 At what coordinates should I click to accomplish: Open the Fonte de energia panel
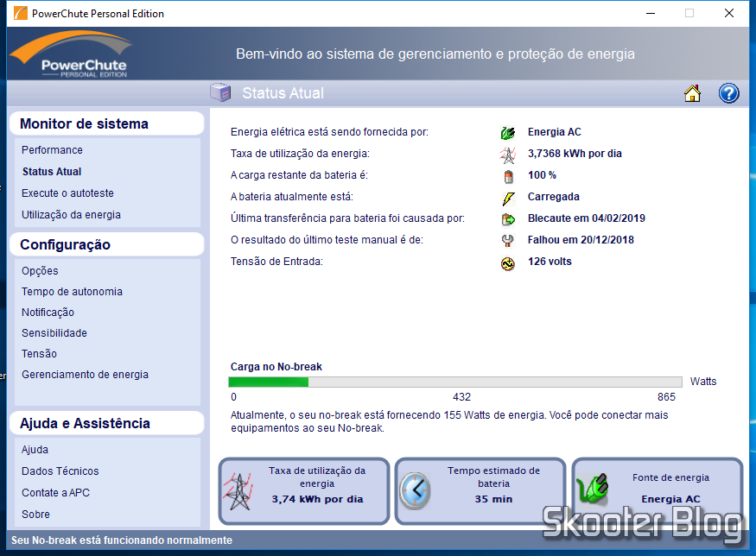657,489
